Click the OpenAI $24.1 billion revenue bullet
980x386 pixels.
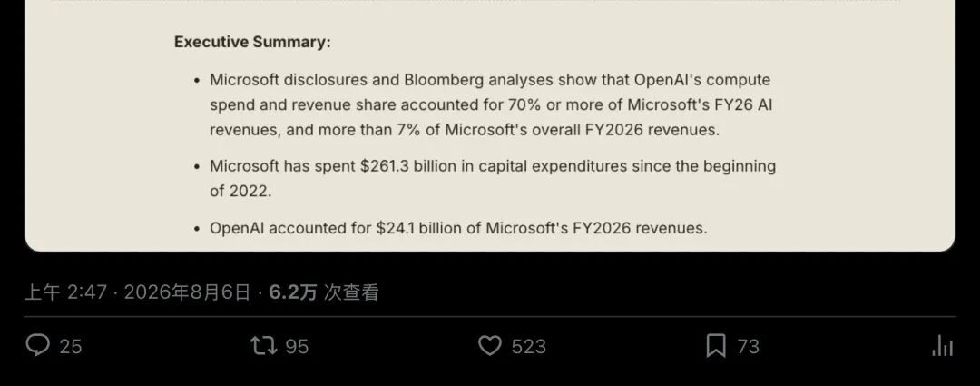458,228
